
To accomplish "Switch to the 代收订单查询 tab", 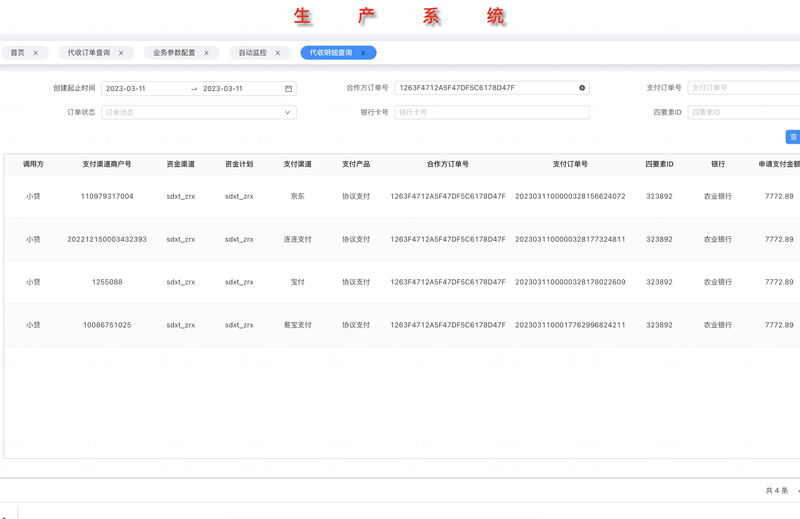I will (x=89, y=53).
